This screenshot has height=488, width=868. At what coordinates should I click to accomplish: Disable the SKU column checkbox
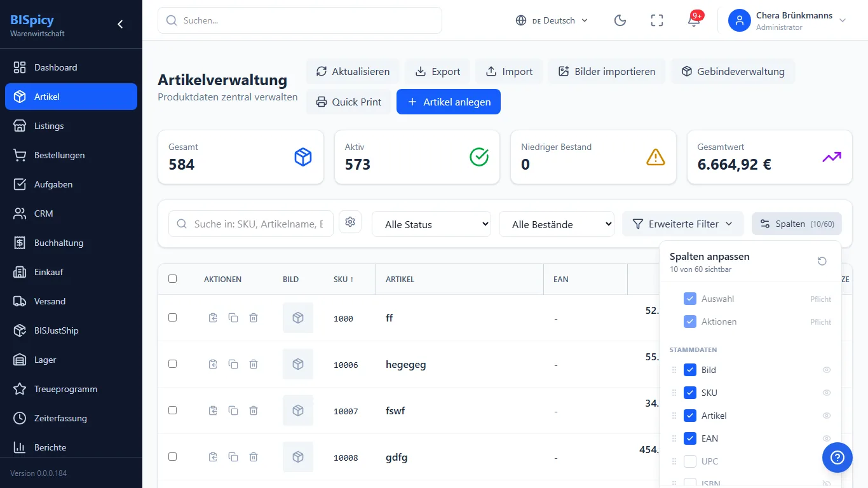click(x=690, y=393)
